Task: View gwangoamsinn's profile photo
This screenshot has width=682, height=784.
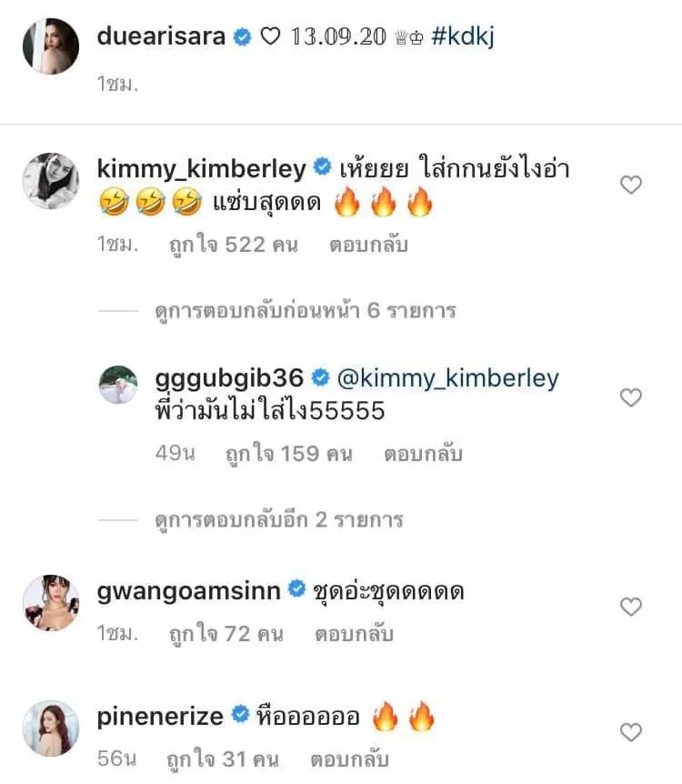Action: click(x=51, y=602)
